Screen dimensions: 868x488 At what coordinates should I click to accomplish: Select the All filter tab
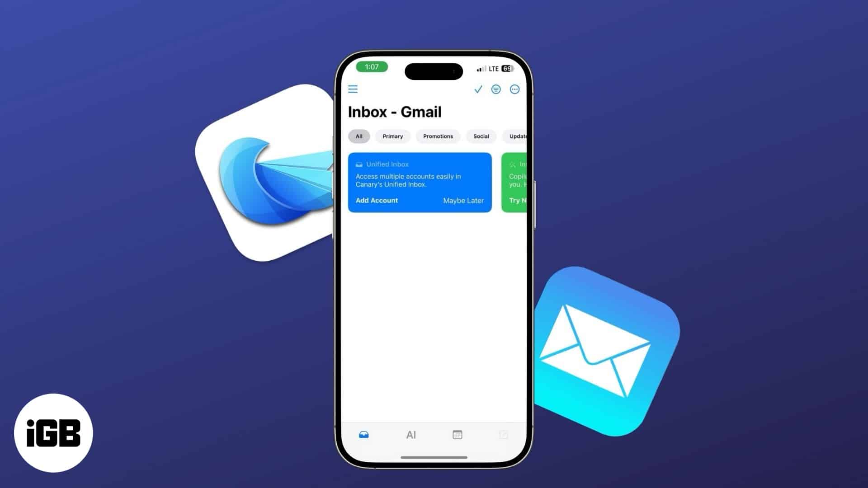coord(359,136)
